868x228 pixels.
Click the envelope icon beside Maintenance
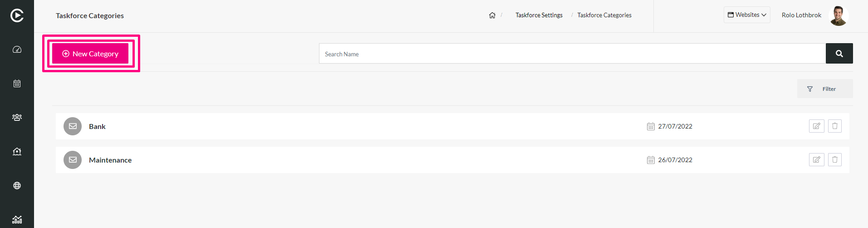(73, 160)
